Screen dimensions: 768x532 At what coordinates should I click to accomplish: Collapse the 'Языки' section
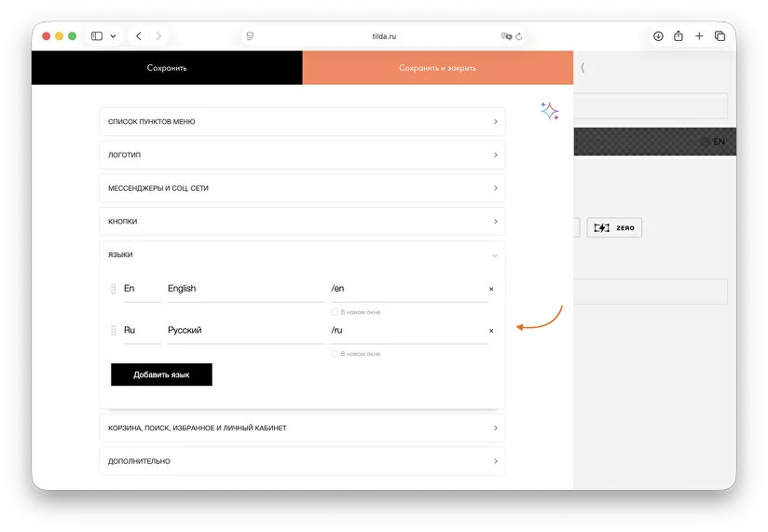(302, 255)
